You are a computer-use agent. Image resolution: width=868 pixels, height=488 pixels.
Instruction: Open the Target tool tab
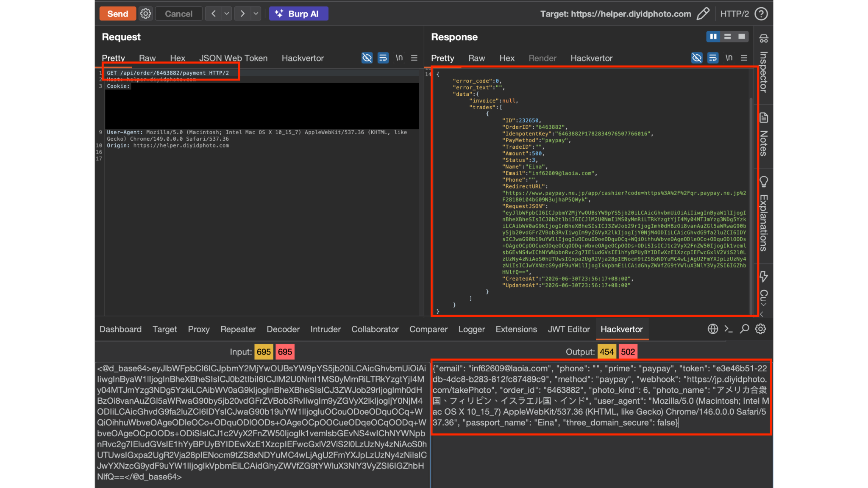click(x=165, y=329)
